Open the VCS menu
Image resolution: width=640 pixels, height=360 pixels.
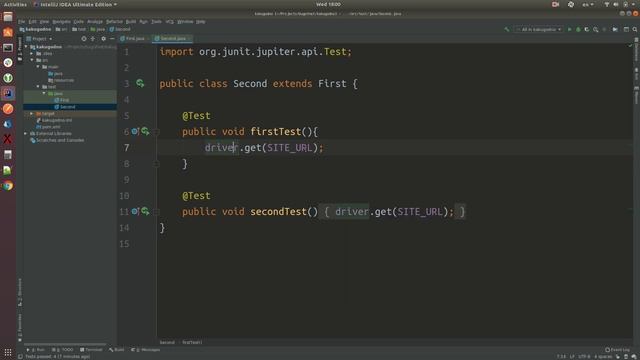(169, 22)
